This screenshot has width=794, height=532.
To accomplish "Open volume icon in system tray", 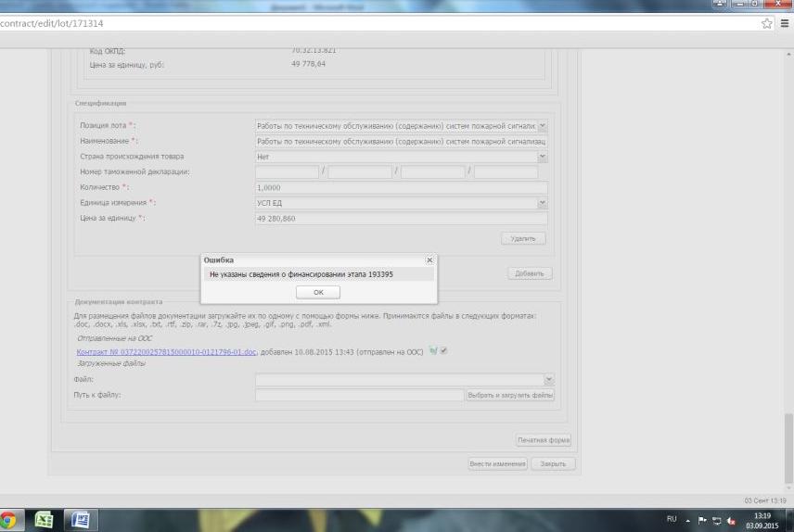I will pyautogui.click(x=731, y=520).
